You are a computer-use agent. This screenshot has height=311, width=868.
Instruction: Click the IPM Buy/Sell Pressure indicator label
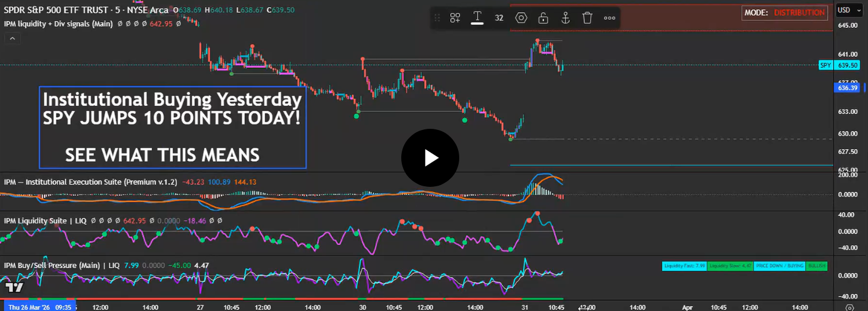click(61, 266)
